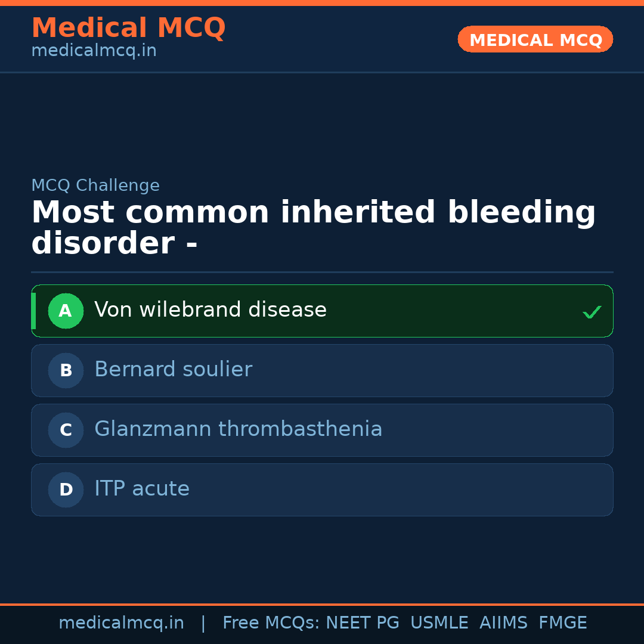
Task: Click the orange 'Medical MCQ' header title
Action: pyautogui.click(x=128, y=28)
